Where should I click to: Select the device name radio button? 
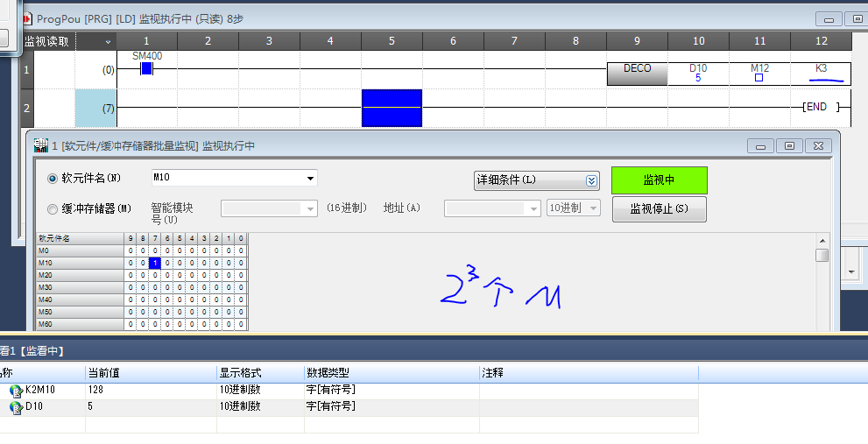point(52,179)
